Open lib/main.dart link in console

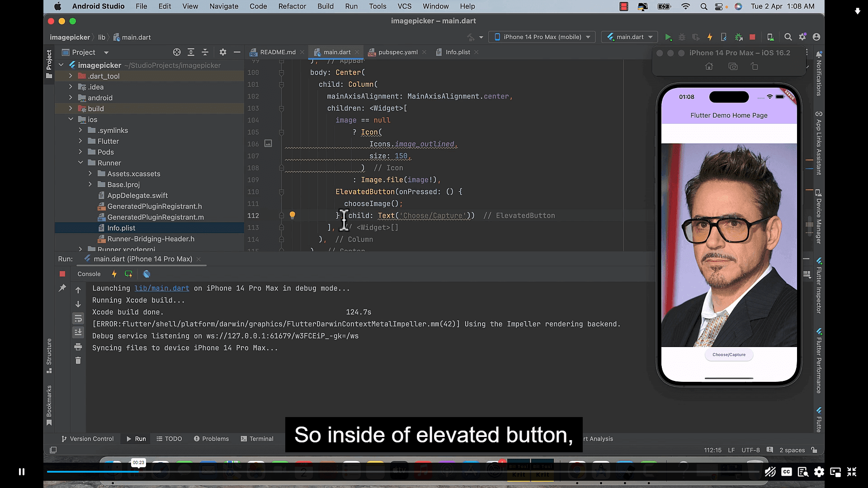pos(162,288)
